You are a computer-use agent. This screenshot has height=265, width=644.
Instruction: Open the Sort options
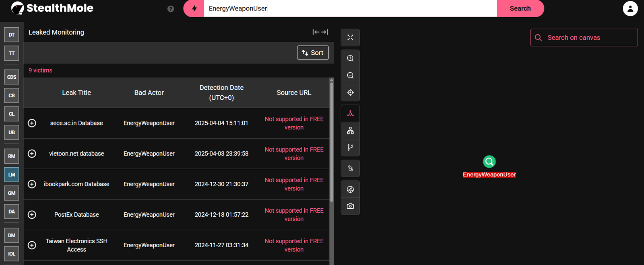[313, 53]
